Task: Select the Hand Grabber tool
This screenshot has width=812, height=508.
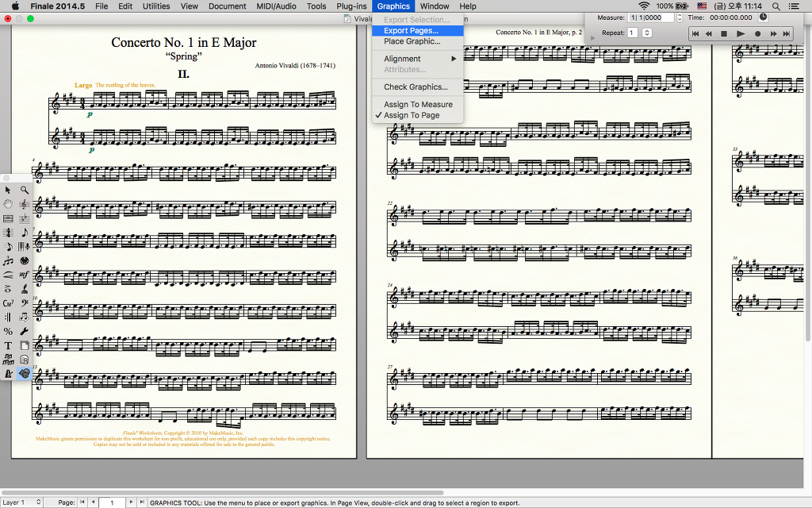Action: tap(8, 204)
